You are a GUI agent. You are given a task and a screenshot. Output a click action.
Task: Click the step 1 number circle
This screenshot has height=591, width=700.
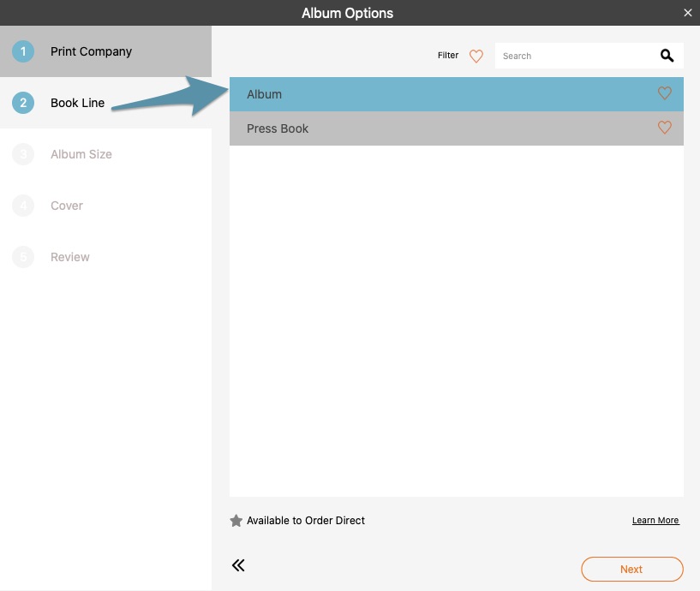(23, 51)
